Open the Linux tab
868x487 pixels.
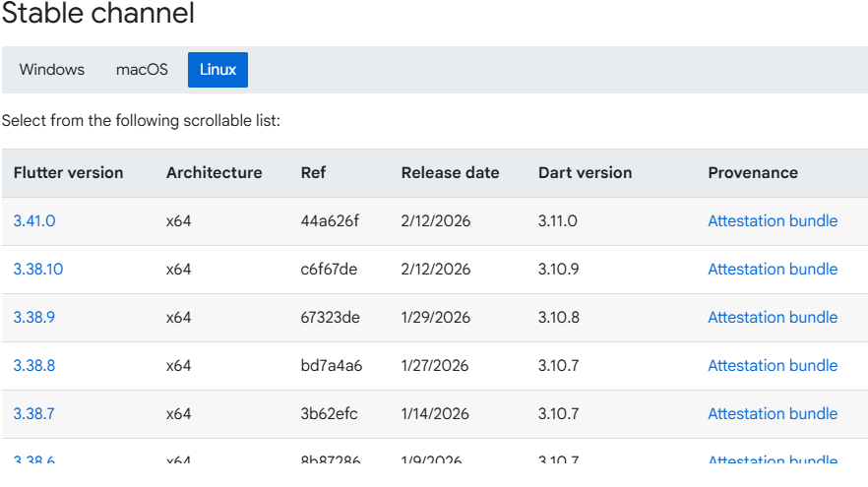[217, 70]
